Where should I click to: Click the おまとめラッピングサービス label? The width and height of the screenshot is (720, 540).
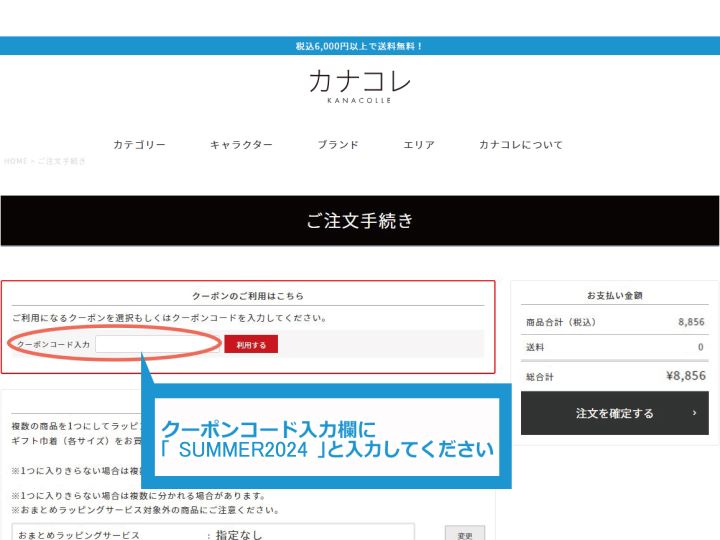(79, 535)
